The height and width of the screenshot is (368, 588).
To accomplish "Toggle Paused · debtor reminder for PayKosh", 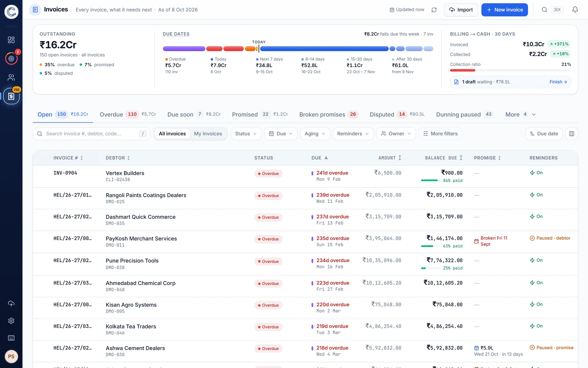I will [550, 238].
